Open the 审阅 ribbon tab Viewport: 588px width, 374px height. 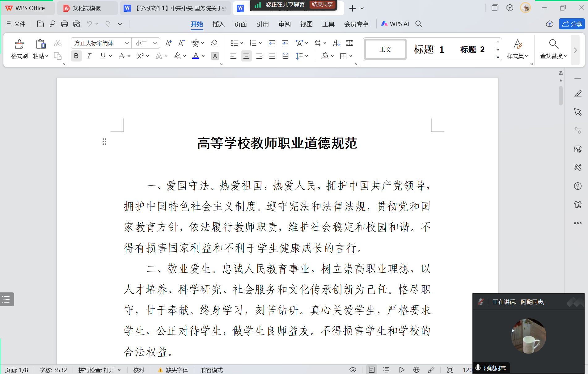coord(284,24)
